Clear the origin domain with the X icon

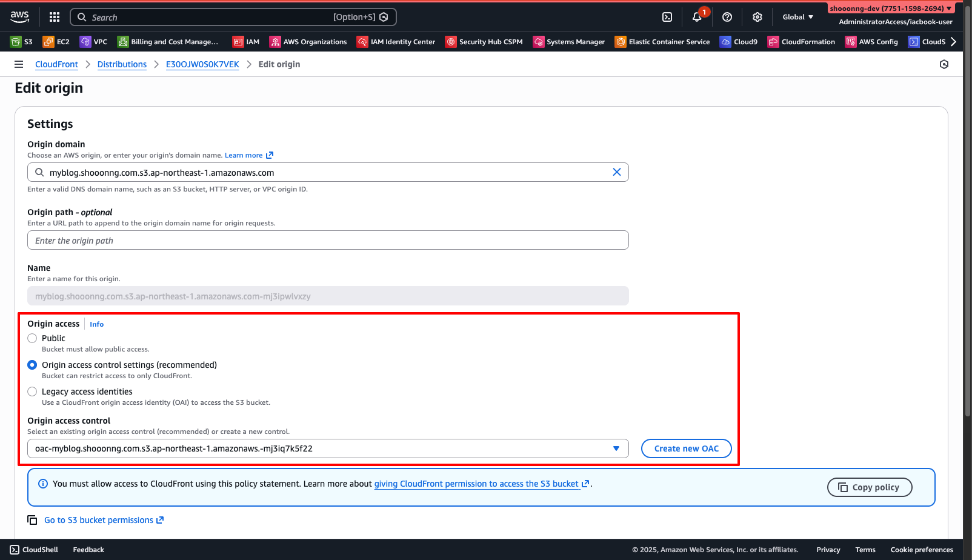click(x=617, y=172)
